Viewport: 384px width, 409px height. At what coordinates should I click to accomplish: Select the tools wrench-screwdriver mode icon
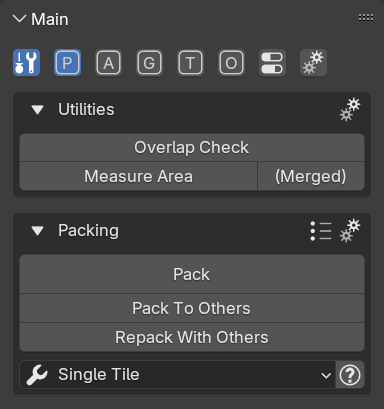click(x=27, y=63)
